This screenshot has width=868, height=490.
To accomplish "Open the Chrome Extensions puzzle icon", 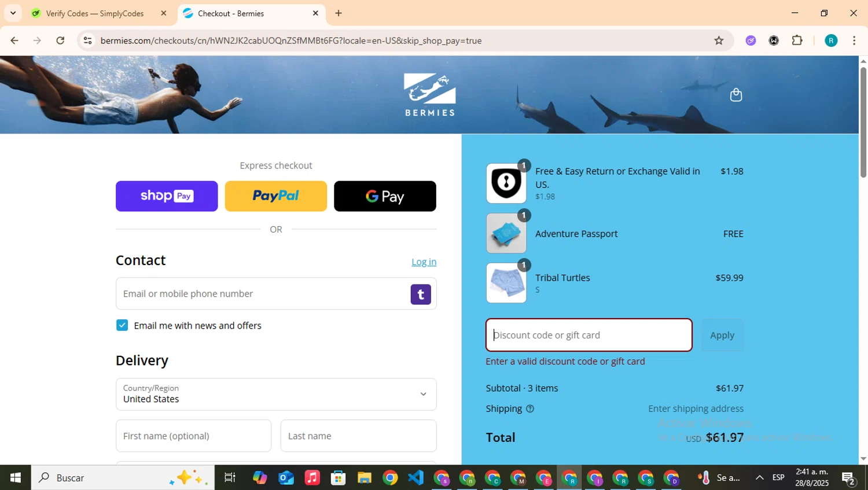I will pos(797,40).
